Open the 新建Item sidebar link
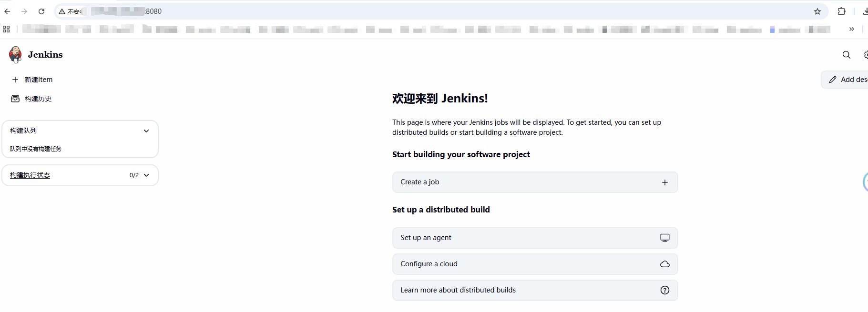Screen dimensions: 868x312 39,80
